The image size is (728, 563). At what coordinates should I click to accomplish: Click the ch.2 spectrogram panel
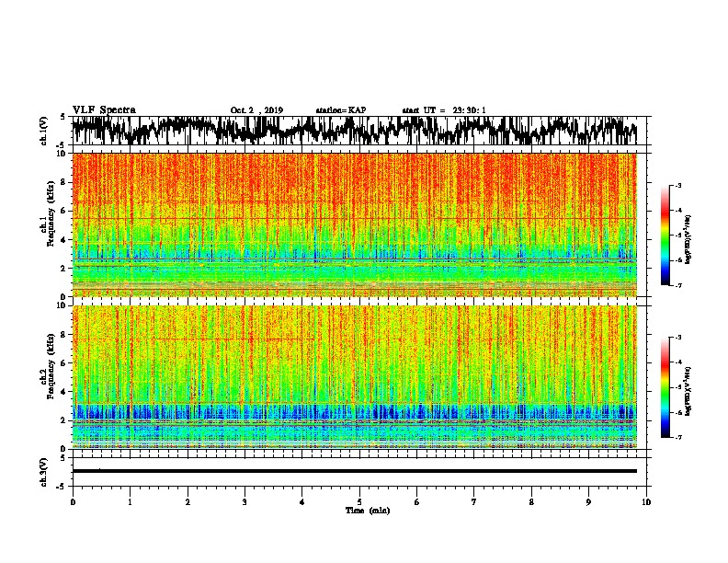point(354,377)
